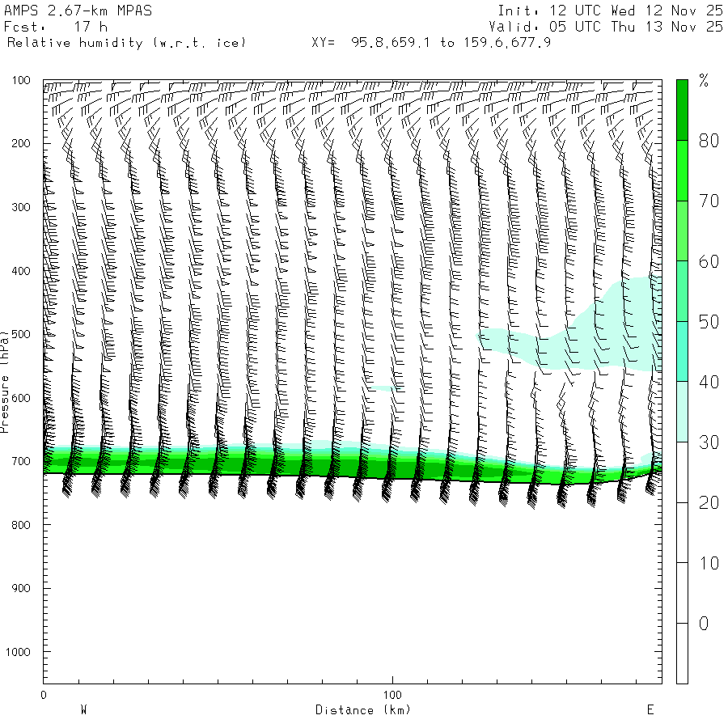Click the 'W' west end marker

point(83,710)
